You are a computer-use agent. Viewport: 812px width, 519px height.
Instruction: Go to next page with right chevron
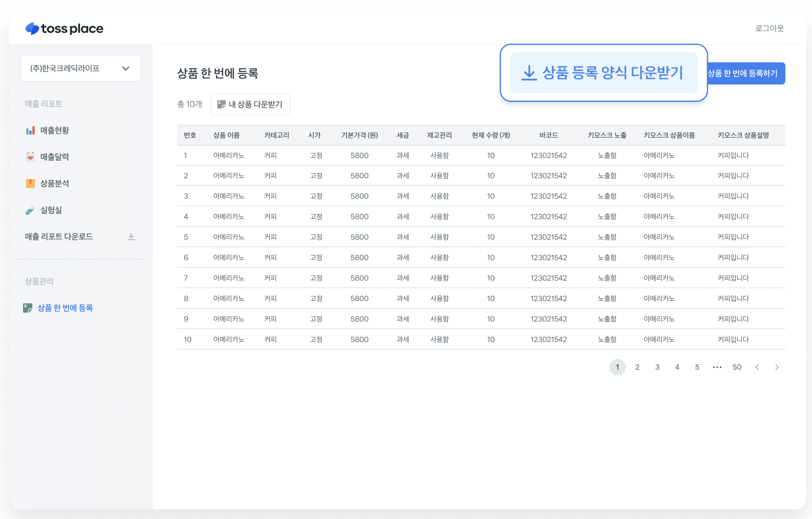pyautogui.click(x=777, y=367)
